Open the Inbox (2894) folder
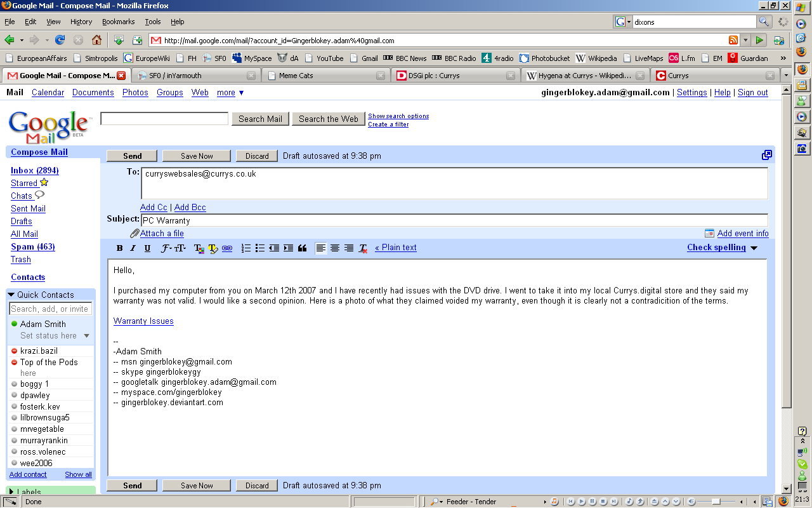Viewport: 812px width, 508px height. [x=35, y=170]
